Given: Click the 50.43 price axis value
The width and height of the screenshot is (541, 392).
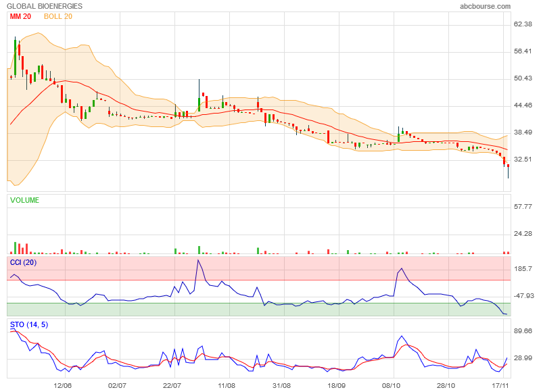Looking at the screenshot, I should (523, 78).
